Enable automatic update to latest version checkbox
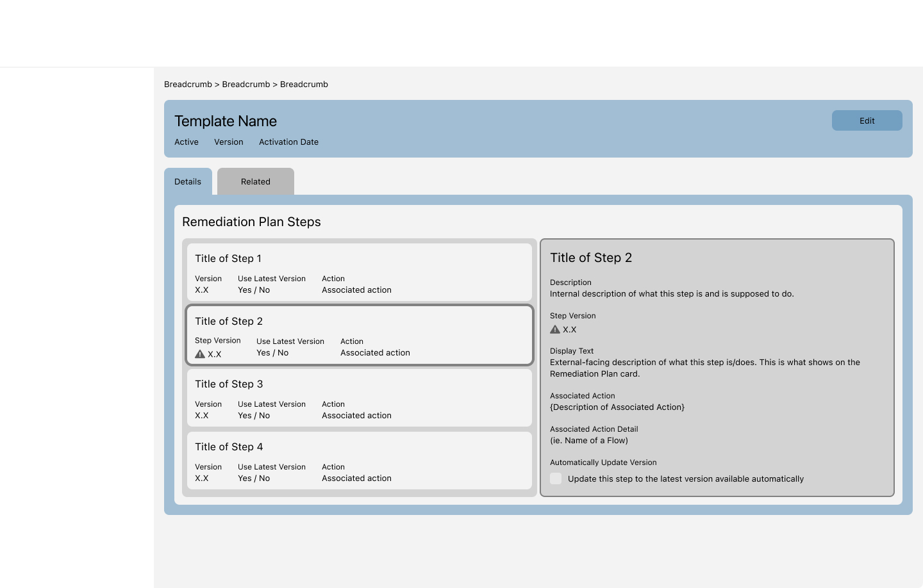The image size is (923, 588). [556, 478]
